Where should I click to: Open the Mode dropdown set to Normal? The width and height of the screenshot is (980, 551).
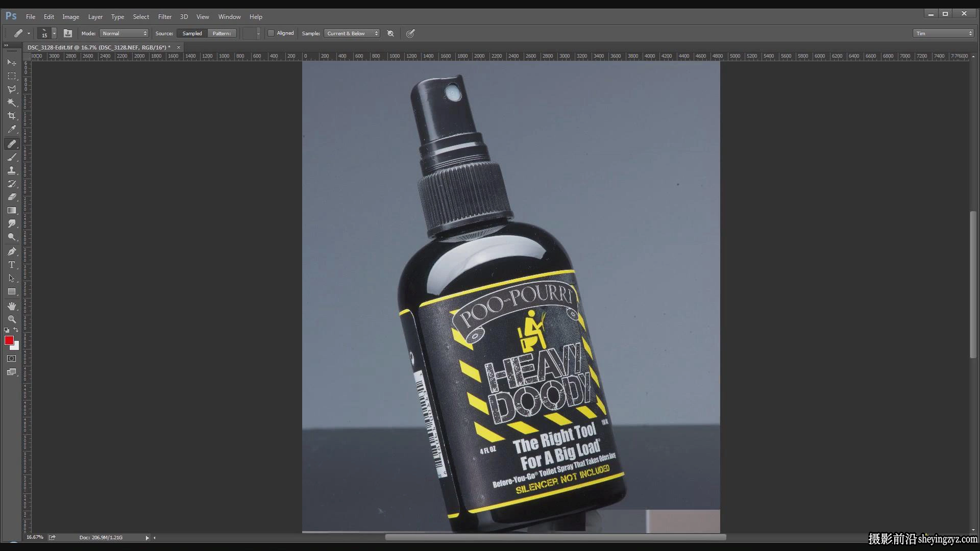(x=124, y=33)
